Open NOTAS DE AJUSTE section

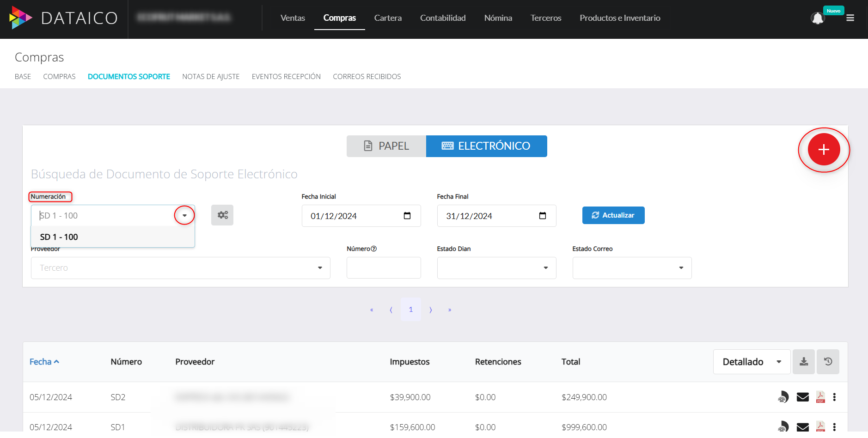point(211,76)
